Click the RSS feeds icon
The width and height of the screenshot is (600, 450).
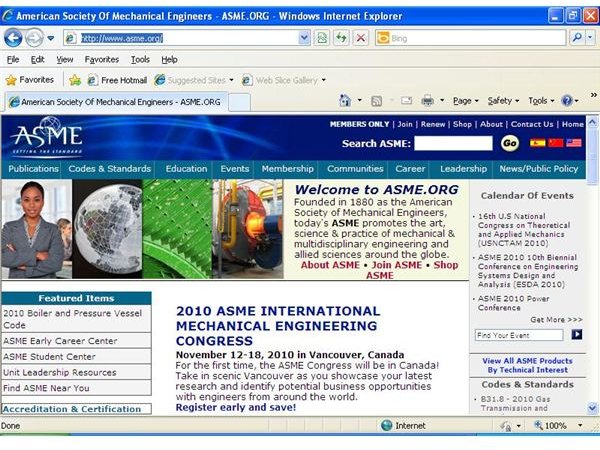tap(377, 101)
